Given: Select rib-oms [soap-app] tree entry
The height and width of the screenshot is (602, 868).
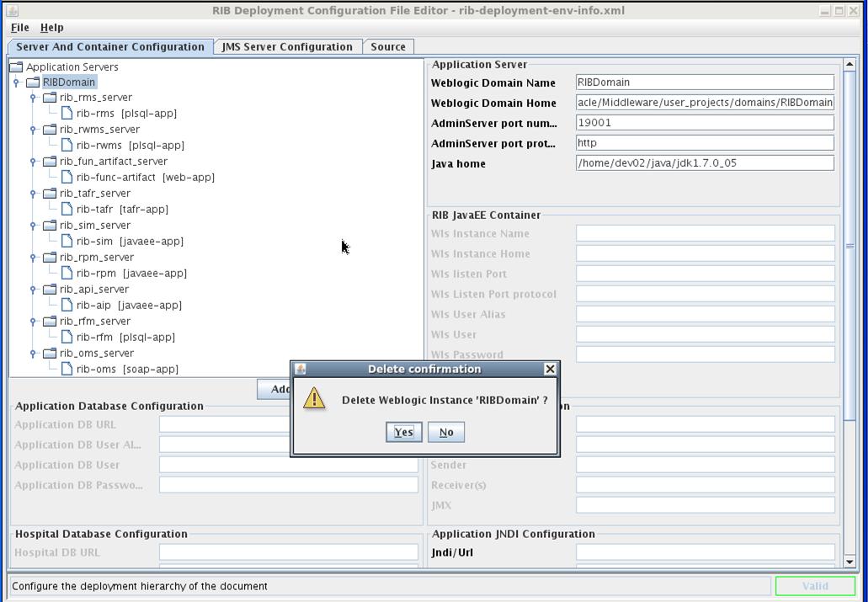Looking at the screenshot, I should click(127, 369).
